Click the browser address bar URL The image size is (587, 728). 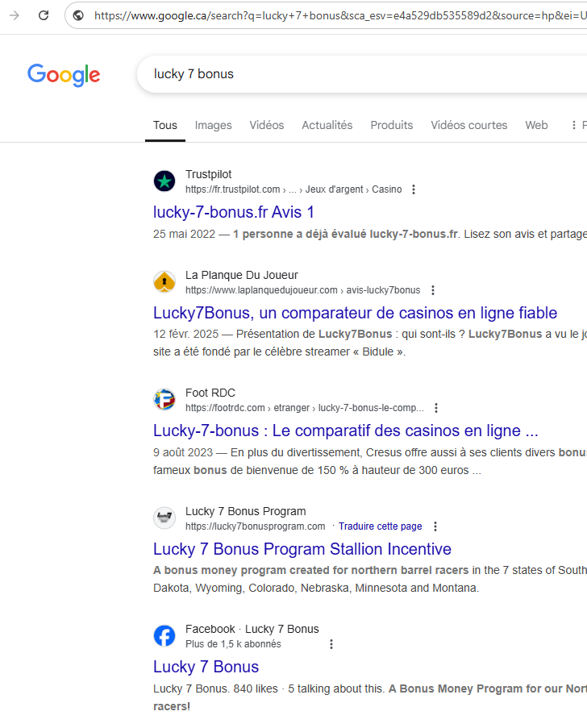point(340,16)
